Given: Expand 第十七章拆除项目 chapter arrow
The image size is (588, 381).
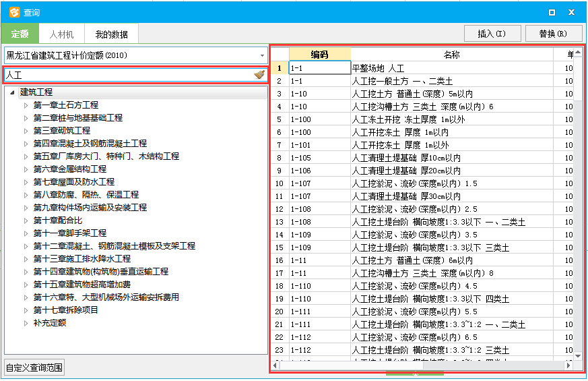Looking at the screenshot, I should point(26,310).
